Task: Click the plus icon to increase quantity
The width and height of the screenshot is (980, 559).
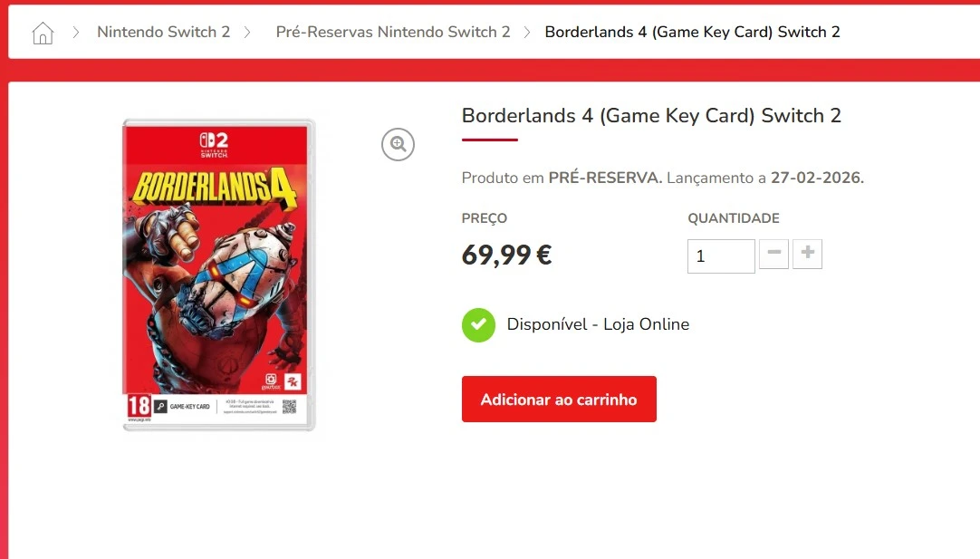Action: [x=807, y=255]
